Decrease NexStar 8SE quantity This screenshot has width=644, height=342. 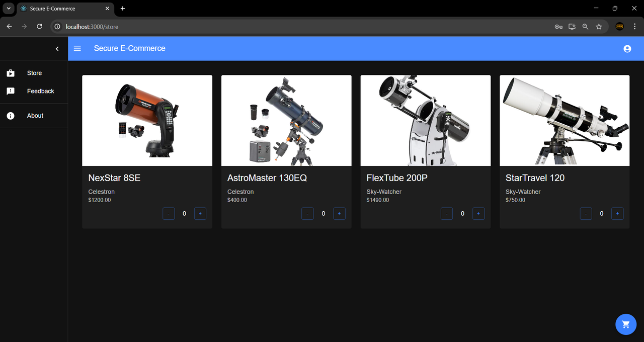click(169, 214)
